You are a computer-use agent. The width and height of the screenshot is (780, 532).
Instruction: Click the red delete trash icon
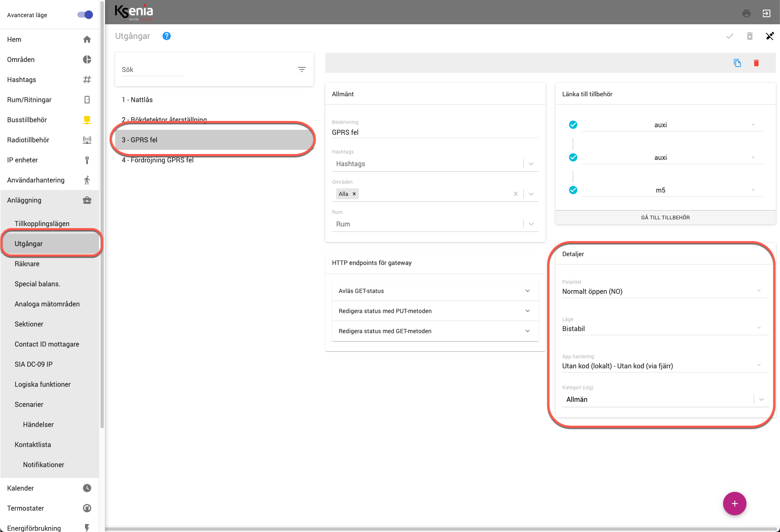756,63
